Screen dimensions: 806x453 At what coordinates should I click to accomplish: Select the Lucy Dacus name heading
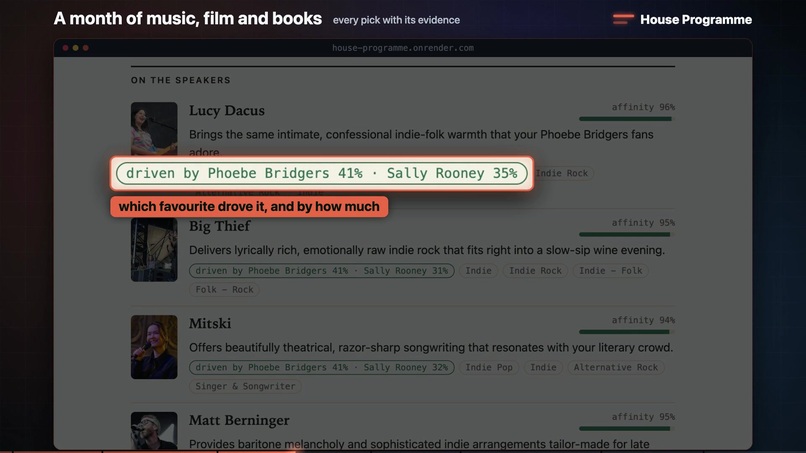tap(227, 111)
